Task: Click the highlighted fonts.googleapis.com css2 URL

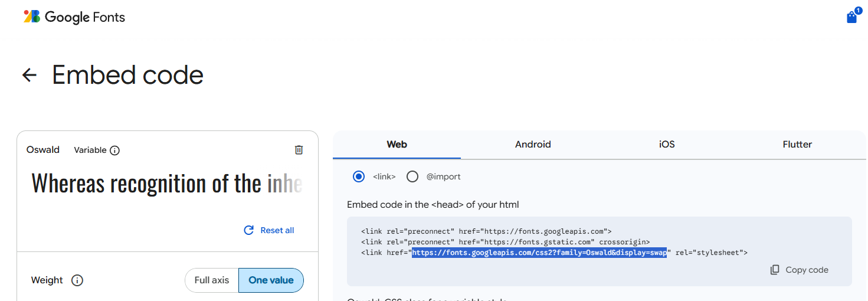Action: click(x=539, y=253)
